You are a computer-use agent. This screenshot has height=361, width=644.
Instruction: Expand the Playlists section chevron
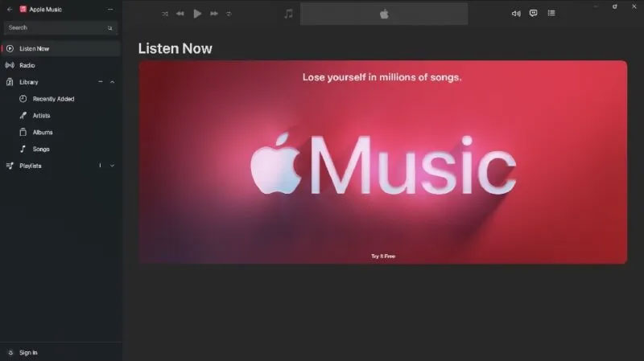[x=112, y=166]
